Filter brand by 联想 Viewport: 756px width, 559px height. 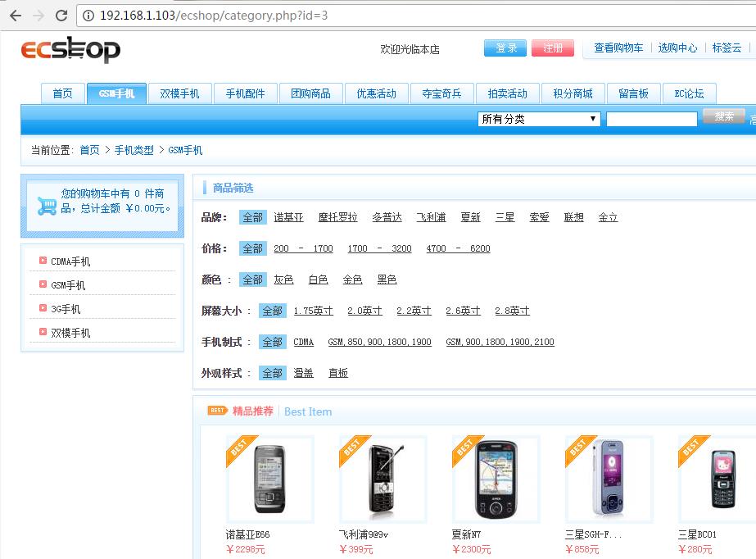pyautogui.click(x=573, y=217)
